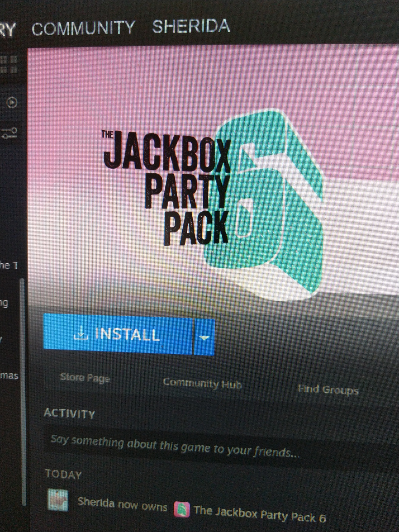
Task: Open the advanced filter sliders icon
Action: coord(9,133)
